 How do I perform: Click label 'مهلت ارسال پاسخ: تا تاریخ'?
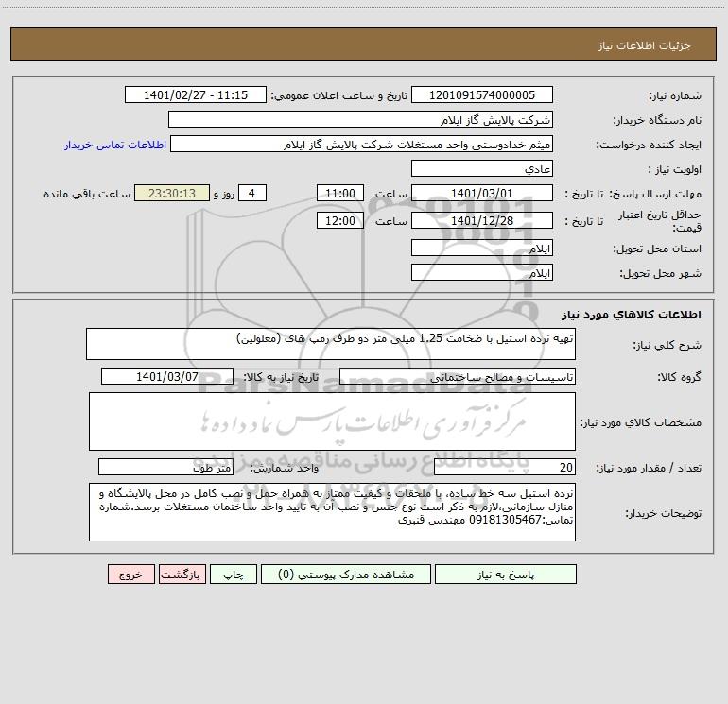pyautogui.click(x=633, y=194)
